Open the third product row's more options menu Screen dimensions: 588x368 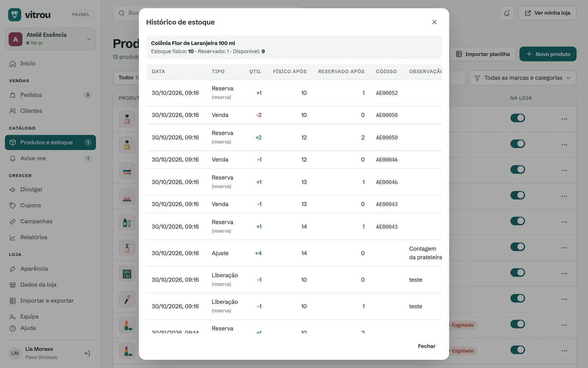(x=564, y=170)
